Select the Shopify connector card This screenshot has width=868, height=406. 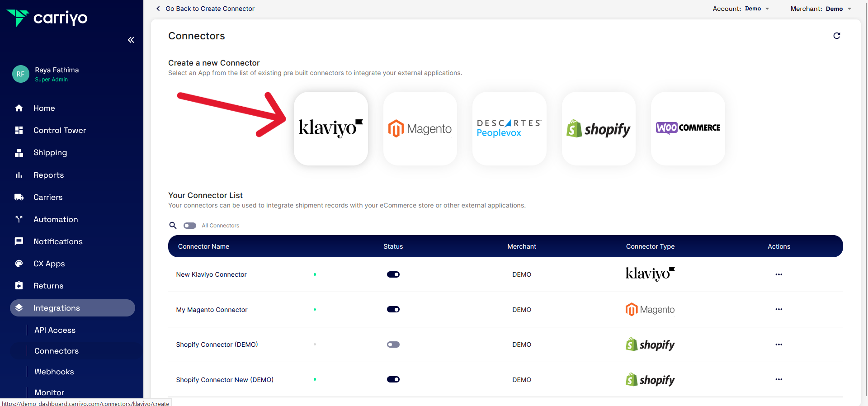click(599, 129)
